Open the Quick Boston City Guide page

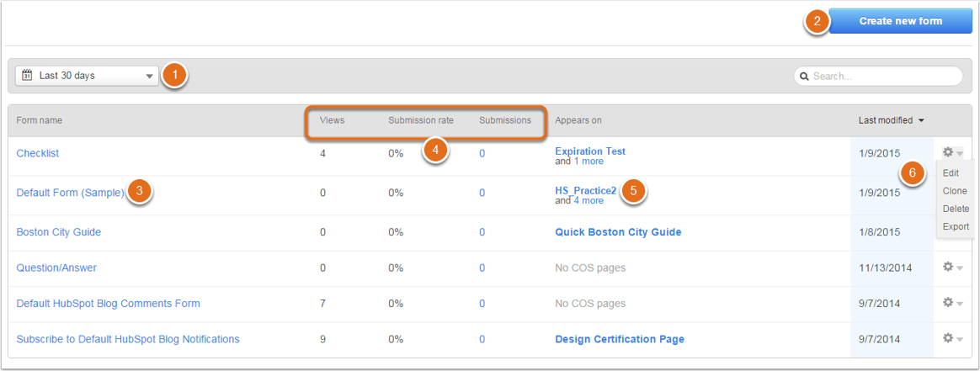point(618,231)
